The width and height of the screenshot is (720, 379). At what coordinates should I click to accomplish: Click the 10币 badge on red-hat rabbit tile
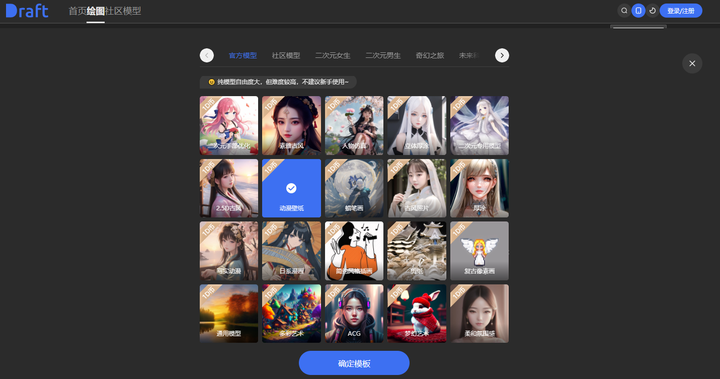point(396,293)
